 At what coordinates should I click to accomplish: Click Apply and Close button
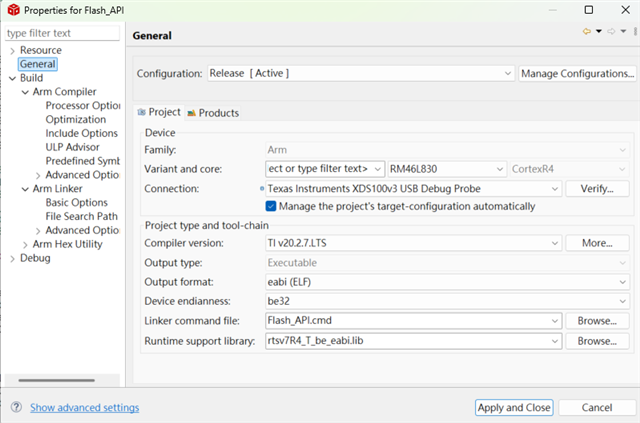click(514, 407)
